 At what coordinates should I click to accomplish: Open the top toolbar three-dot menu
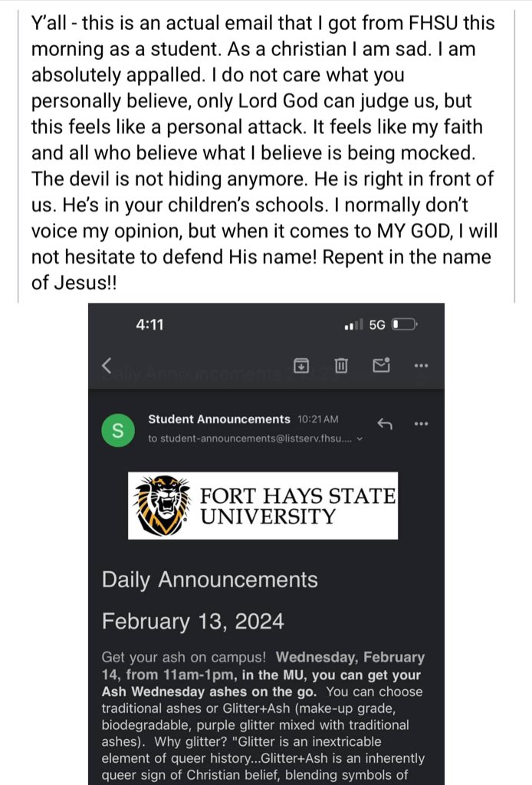[x=422, y=366]
